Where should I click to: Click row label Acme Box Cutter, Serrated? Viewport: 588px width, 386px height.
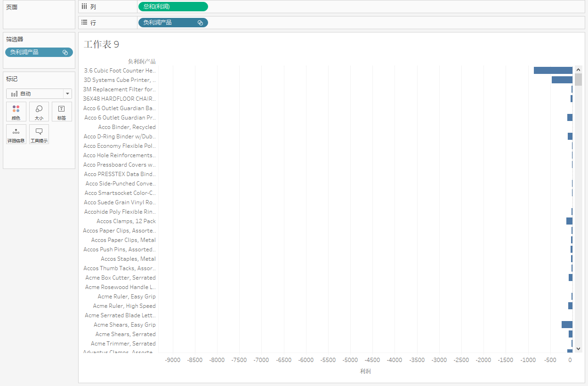pyautogui.click(x=121, y=277)
